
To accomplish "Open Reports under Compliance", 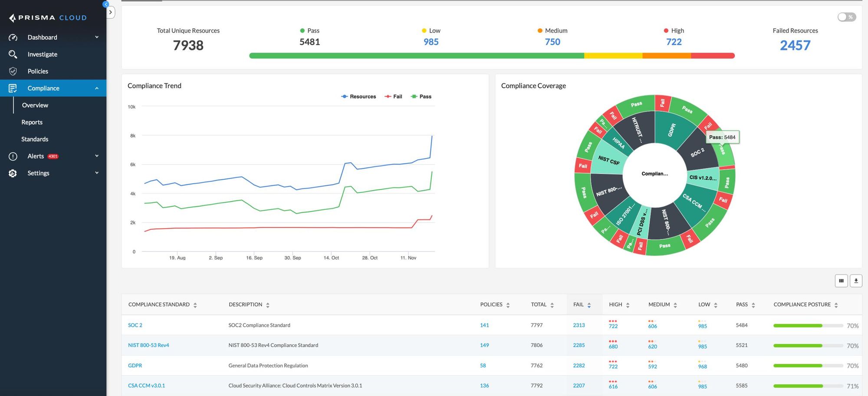I will [32, 122].
